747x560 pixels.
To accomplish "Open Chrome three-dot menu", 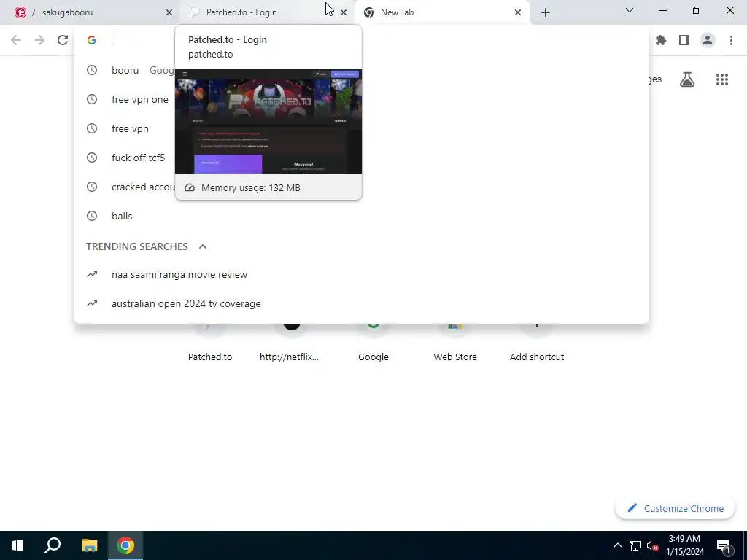I will 731,40.
